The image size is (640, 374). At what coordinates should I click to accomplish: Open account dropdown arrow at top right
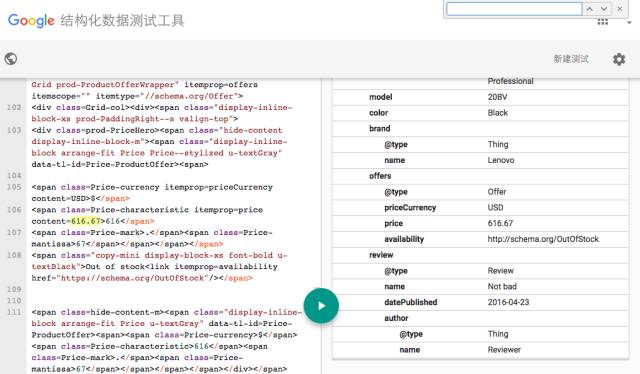click(629, 22)
